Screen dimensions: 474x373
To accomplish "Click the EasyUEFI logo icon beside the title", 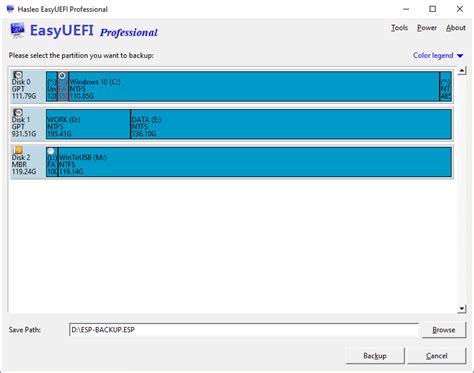I will [17, 30].
